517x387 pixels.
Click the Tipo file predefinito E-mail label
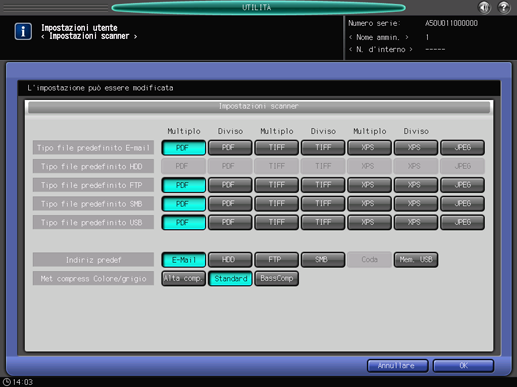[93, 148]
